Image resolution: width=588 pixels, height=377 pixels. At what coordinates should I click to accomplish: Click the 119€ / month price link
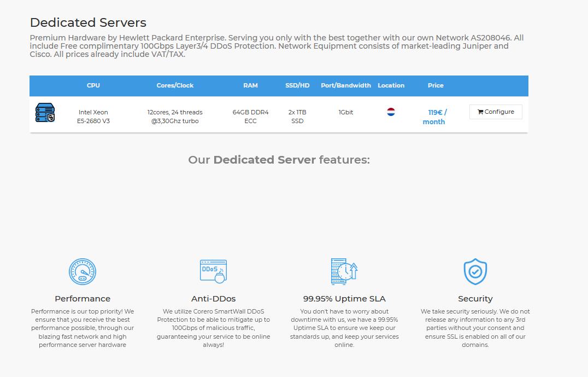click(x=434, y=117)
